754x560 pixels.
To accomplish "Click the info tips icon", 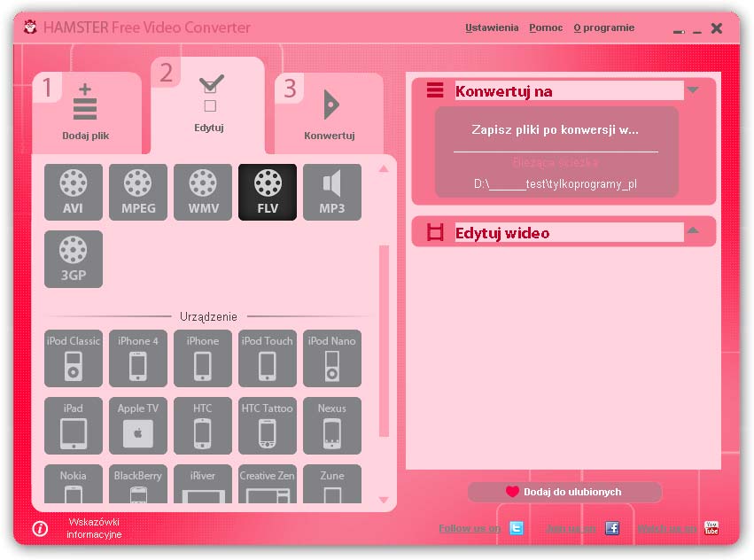I will 40,529.
